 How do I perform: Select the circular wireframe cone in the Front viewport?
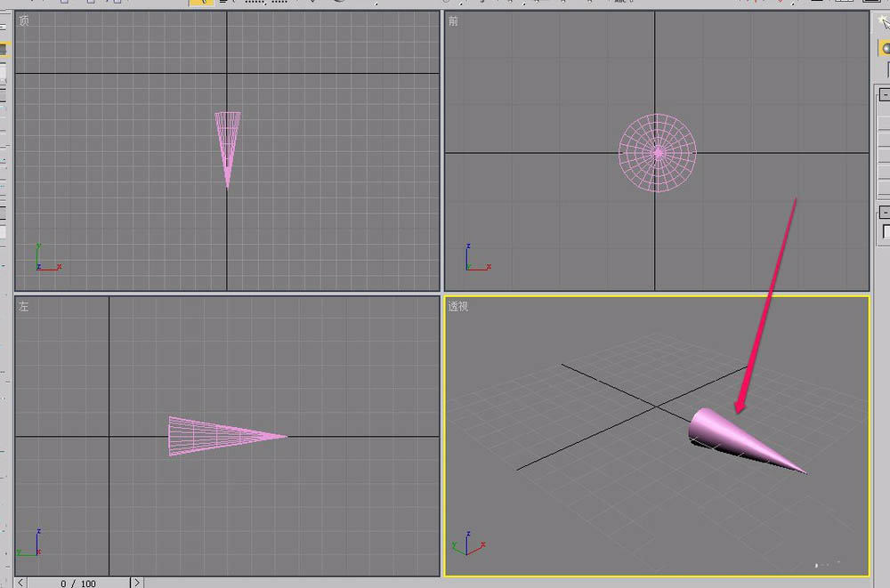tap(658, 153)
